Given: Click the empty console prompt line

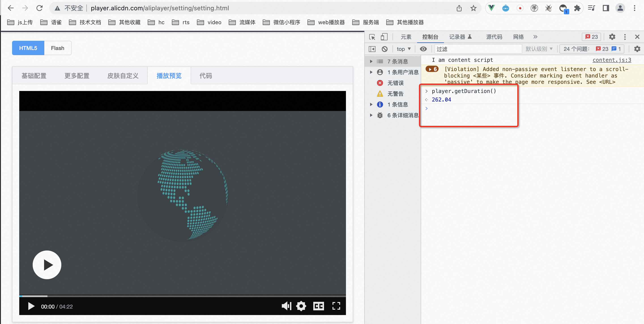Looking at the screenshot, I should pos(533,108).
